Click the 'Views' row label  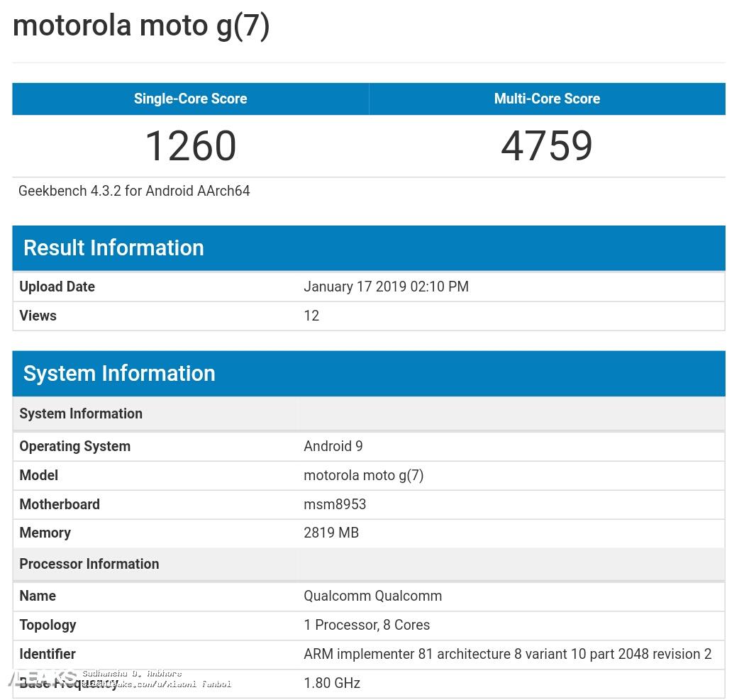point(38,316)
